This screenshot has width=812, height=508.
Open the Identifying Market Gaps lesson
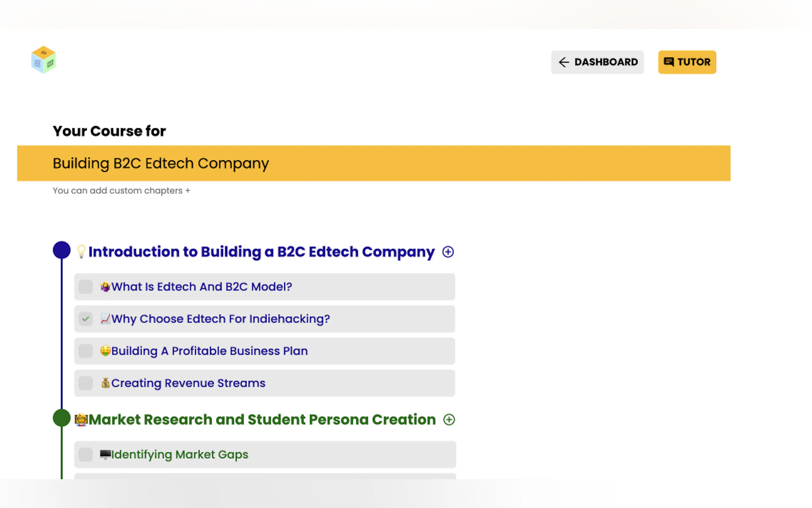coord(180,454)
